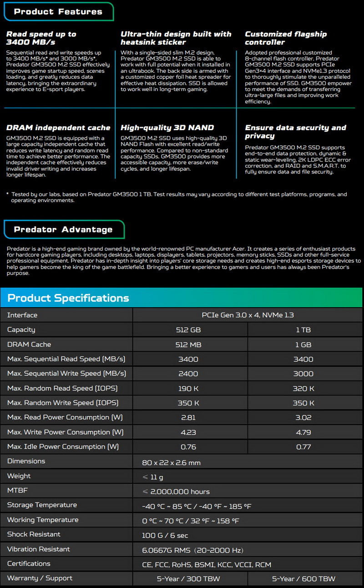Image resolution: width=364 pixels, height=588 pixels.
Task: Select the 'Ensure data security and privacy' heading
Action: [295, 132]
